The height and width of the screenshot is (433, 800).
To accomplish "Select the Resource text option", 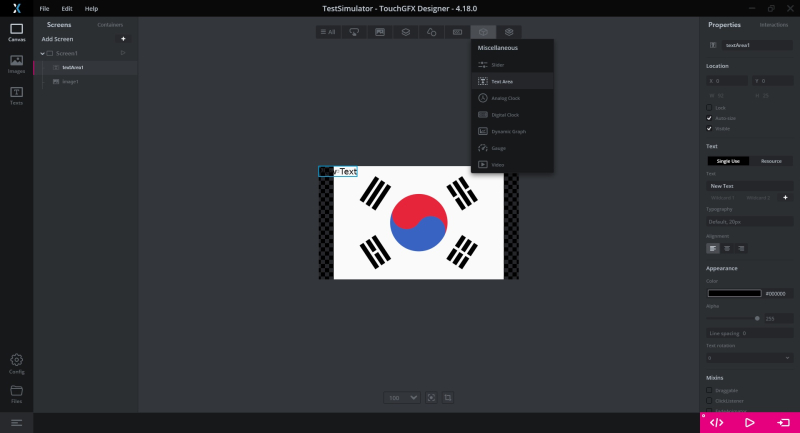I will 771,160.
